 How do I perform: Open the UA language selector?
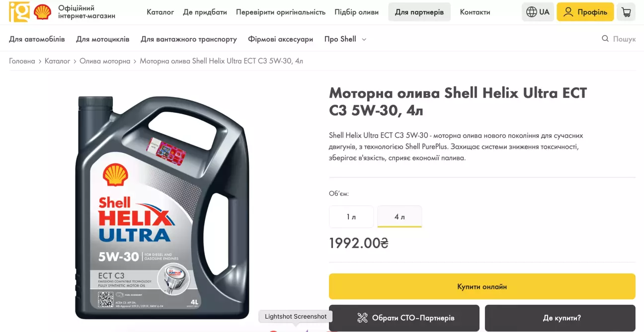click(x=538, y=12)
